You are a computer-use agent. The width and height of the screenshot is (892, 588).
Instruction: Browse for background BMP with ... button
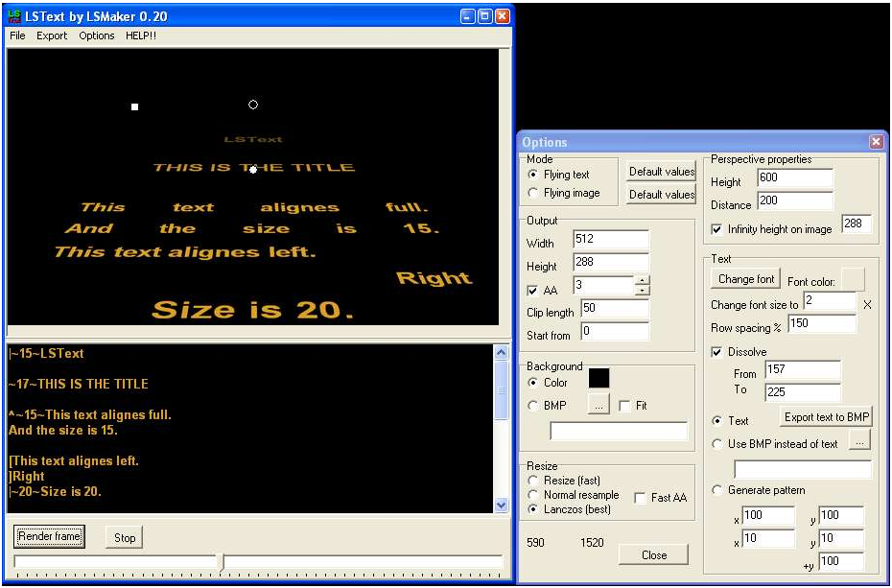point(599,405)
